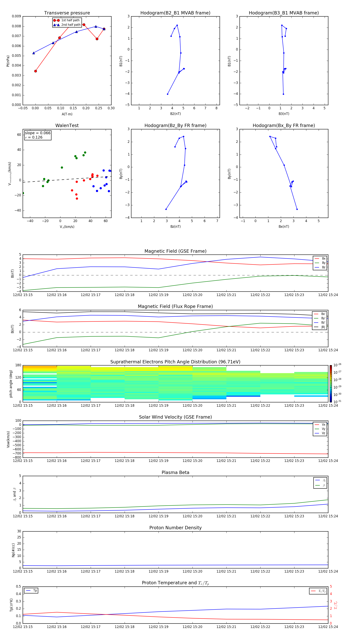Click the red Te/Tp right axis label
The image size is (351, 644).
(336, 605)
